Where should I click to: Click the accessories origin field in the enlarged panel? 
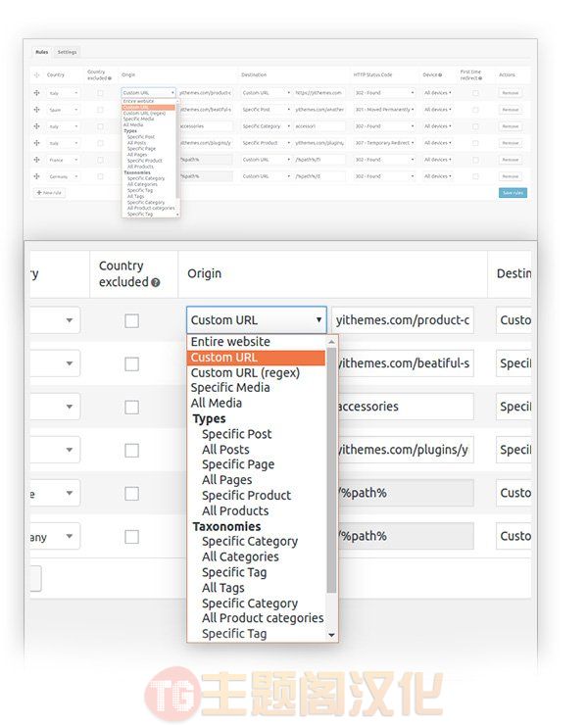click(406, 407)
